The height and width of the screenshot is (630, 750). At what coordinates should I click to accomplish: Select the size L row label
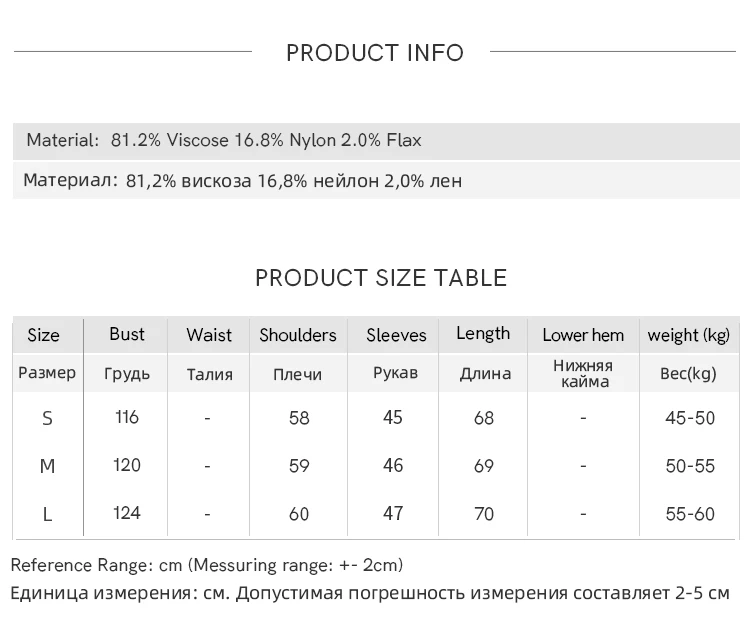[x=47, y=514]
